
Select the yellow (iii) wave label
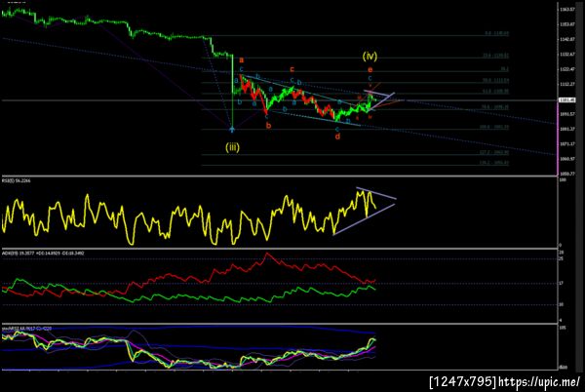[232, 147]
